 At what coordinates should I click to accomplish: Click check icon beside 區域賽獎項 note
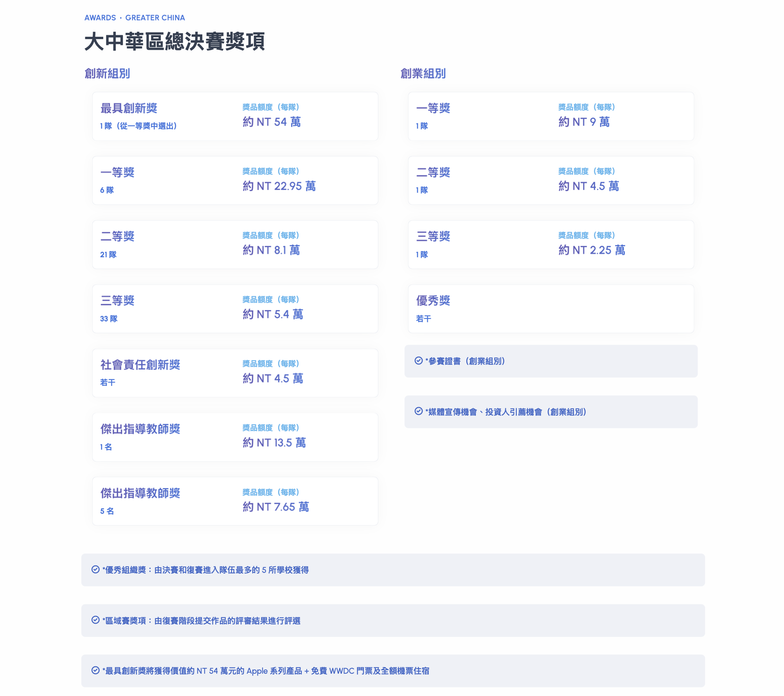[95, 620]
